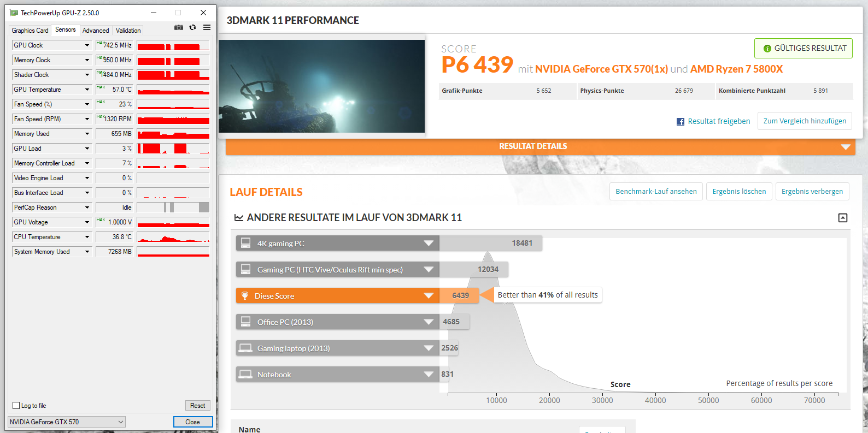This screenshot has height=433, width=868.
Task: Click the Gültiges Resultat badge
Action: click(804, 49)
